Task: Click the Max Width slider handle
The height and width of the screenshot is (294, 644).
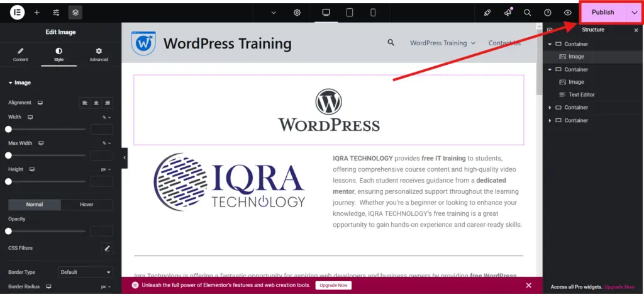Action: [x=8, y=155]
